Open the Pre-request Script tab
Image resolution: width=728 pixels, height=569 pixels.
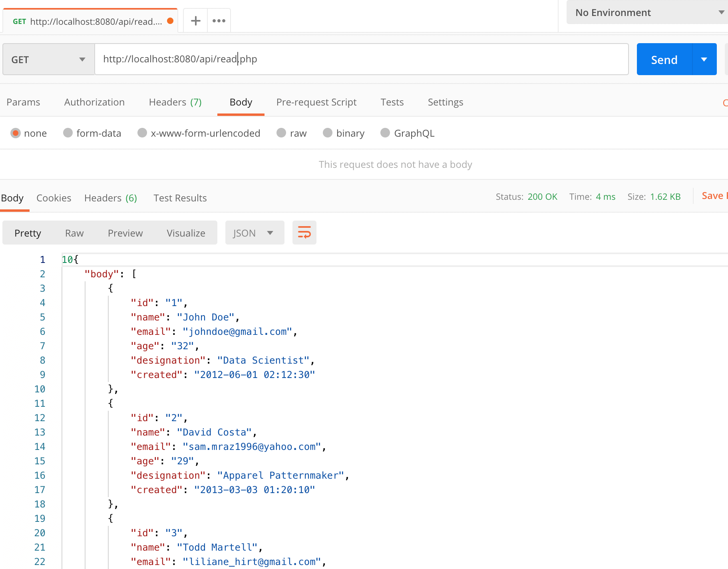tap(316, 102)
